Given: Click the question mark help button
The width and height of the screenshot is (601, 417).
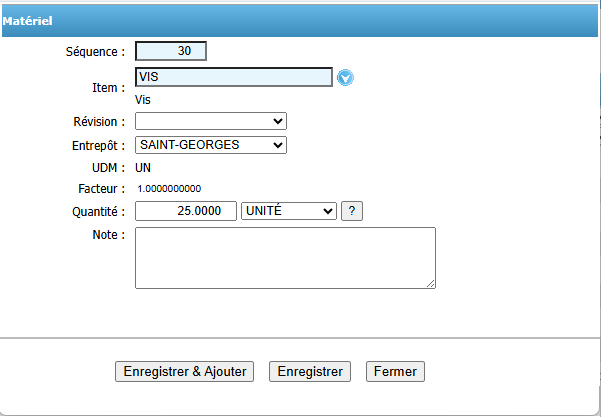Looking at the screenshot, I should coord(351,211).
